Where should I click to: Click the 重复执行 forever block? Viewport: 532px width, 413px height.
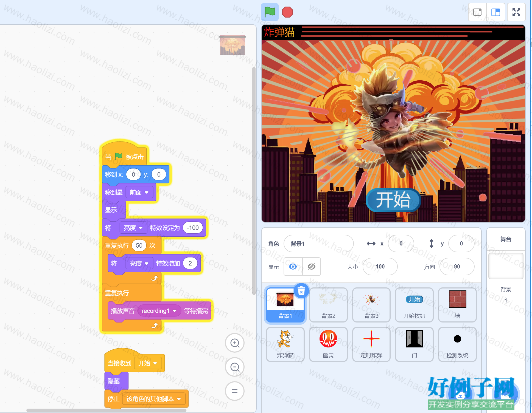point(117,293)
